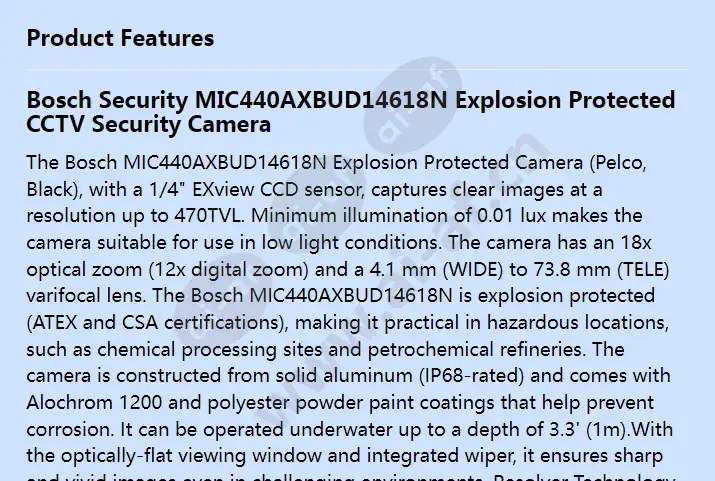Click the words CCTV Security Camera in title
This screenshot has width=715, height=481.
[149, 124]
